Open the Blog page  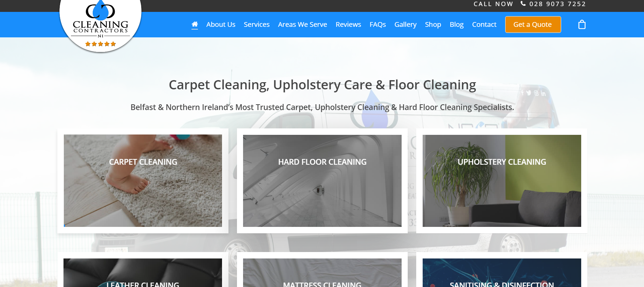[457, 24]
